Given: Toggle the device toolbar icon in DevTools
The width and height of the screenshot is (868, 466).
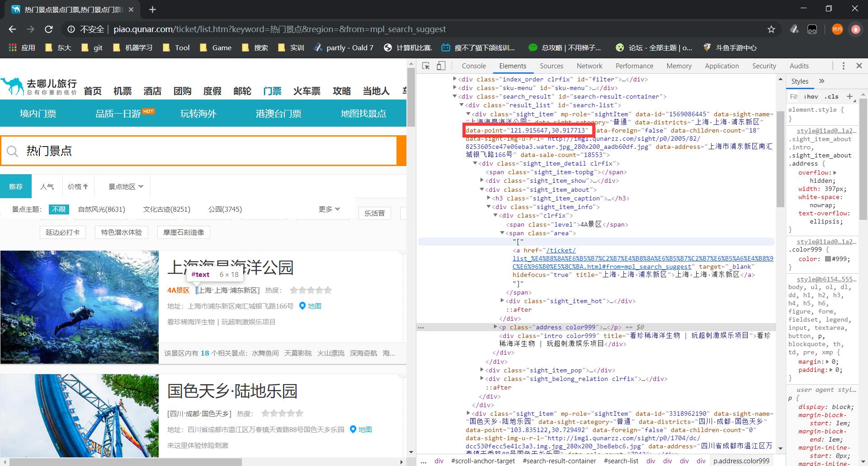Looking at the screenshot, I should (441, 66).
